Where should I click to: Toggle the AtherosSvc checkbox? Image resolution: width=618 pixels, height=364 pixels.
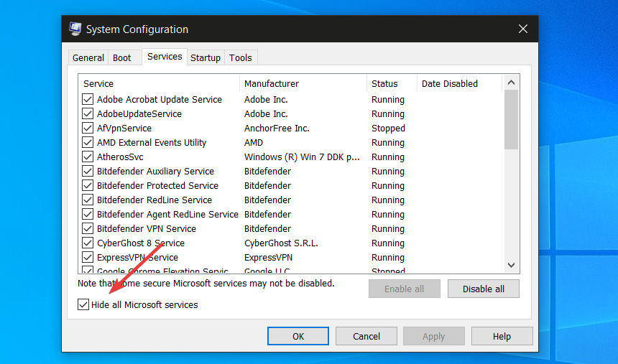tap(88, 157)
